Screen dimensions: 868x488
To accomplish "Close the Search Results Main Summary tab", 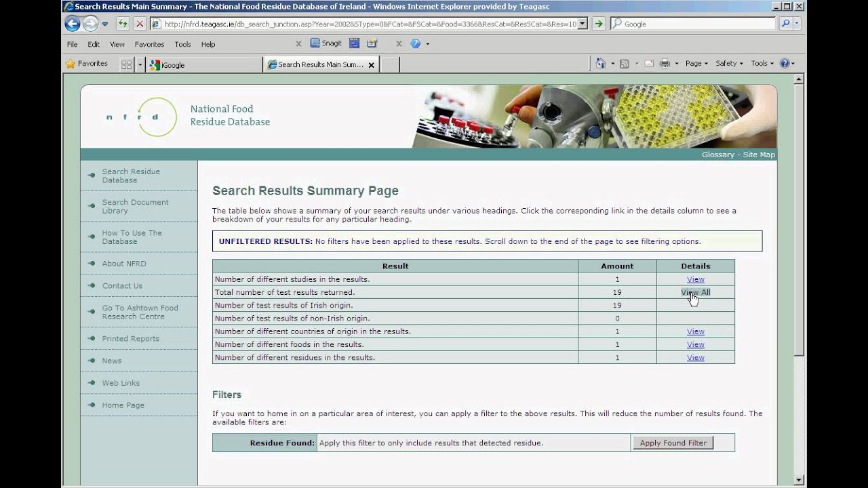I will tap(371, 65).
